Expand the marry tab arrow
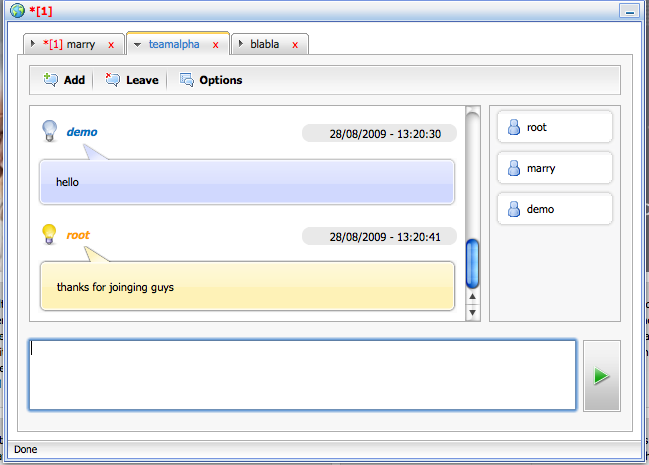 (x=33, y=43)
